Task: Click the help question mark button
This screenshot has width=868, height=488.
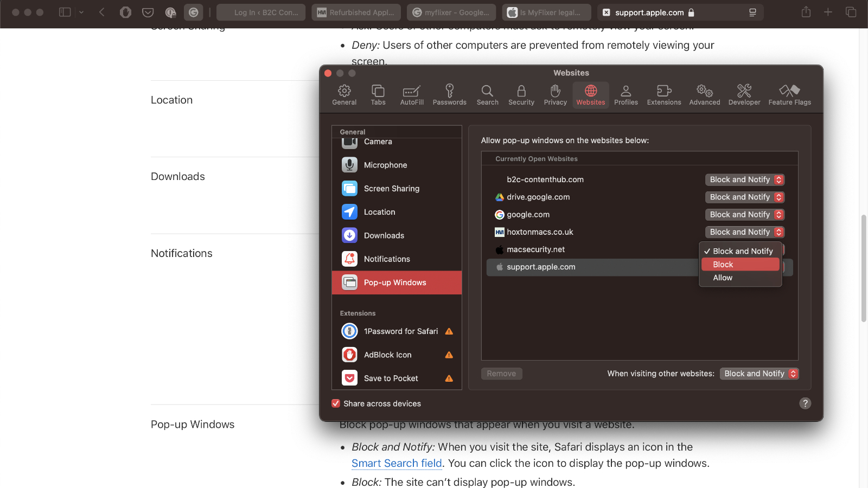Action: click(805, 403)
